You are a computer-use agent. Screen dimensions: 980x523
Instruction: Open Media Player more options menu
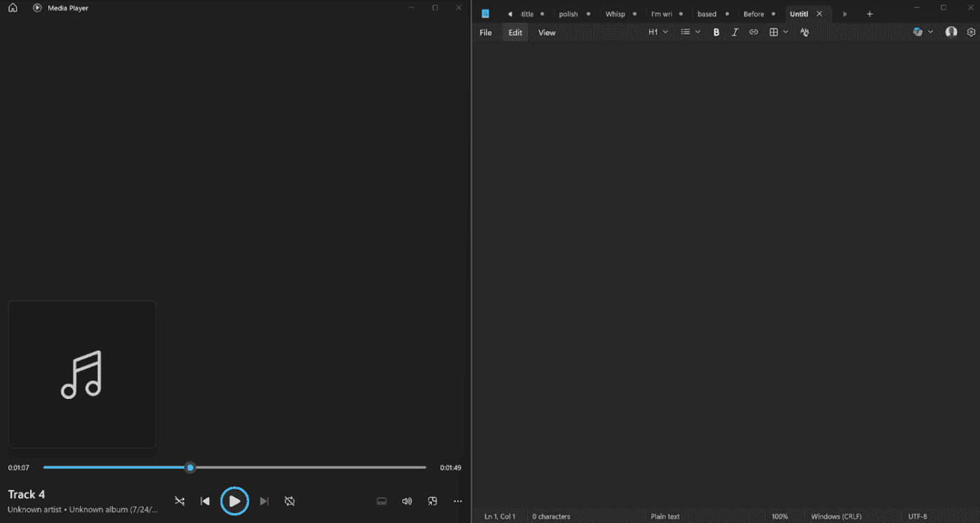(x=458, y=501)
